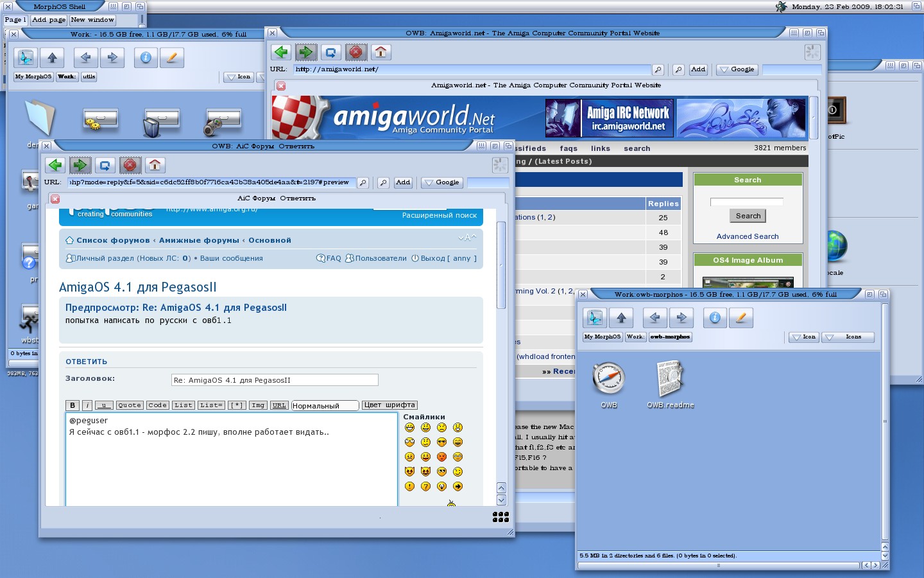
Task: Select Page 1 tab in MorphOS Shell
Action: (15, 20)
